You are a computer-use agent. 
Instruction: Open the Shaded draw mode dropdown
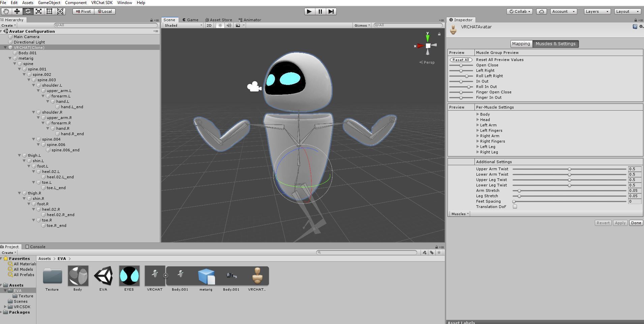point(183,25)
